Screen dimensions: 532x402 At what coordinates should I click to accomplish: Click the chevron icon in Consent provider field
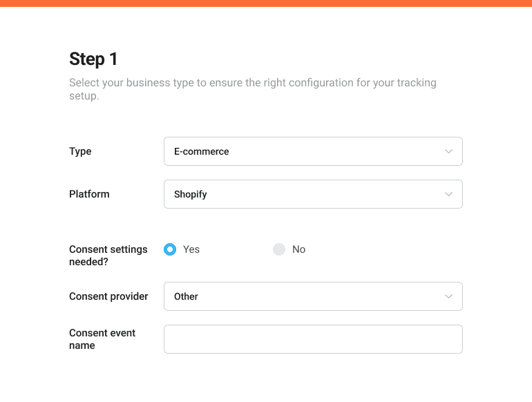(x=448, y=296)
